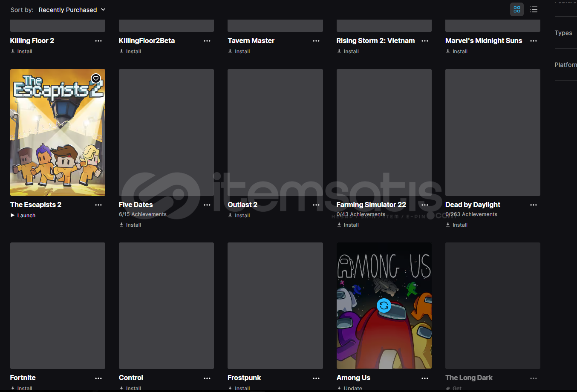Click the Killing Floor 2 title

[32, 40]
